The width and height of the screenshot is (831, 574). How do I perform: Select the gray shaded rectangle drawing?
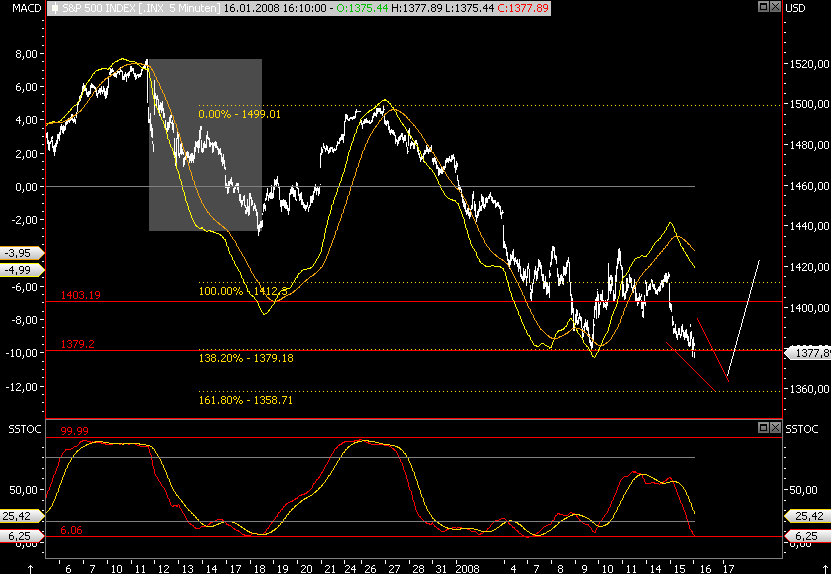point(206,145)
